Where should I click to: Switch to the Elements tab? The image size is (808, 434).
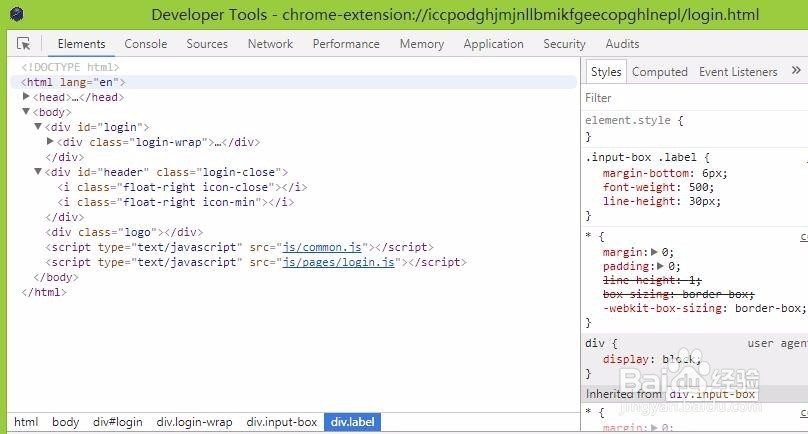click(x=81, y=44)
